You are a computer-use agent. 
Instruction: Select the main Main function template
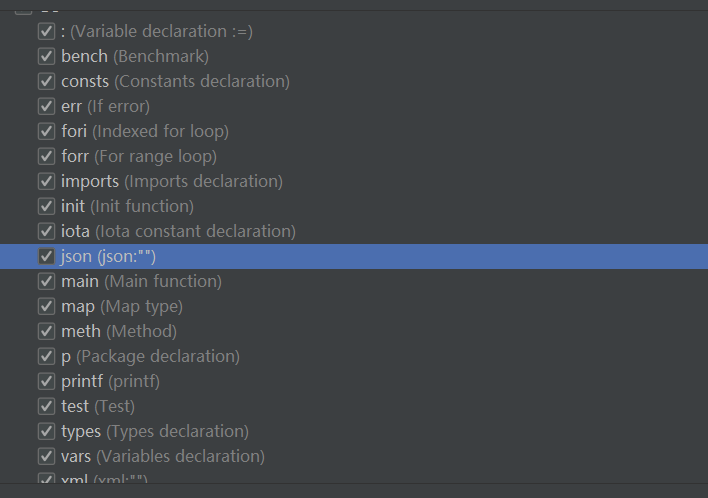(x=141, y=281)
